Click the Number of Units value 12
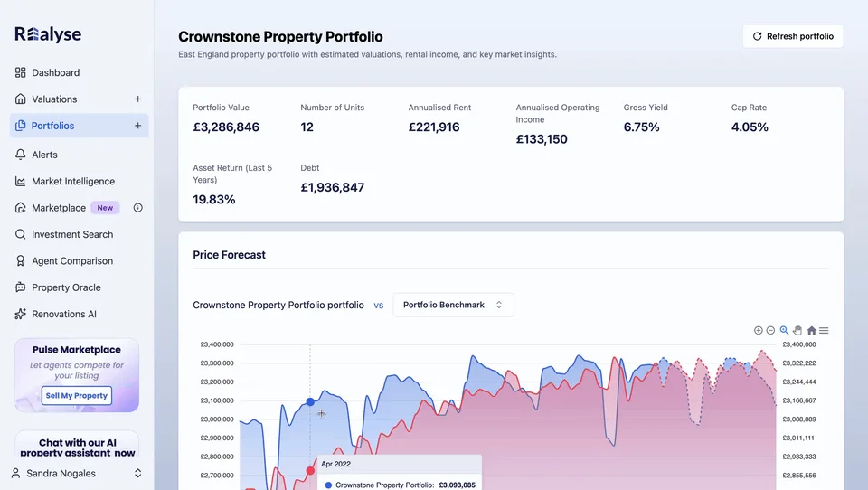The image size is (868, 490). 307,127
